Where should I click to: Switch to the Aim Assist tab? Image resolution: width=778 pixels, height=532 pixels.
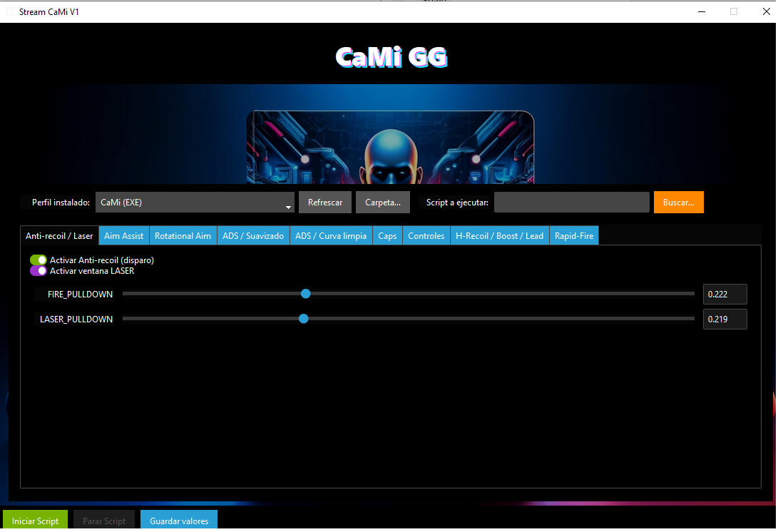click(x=123, y=235)
